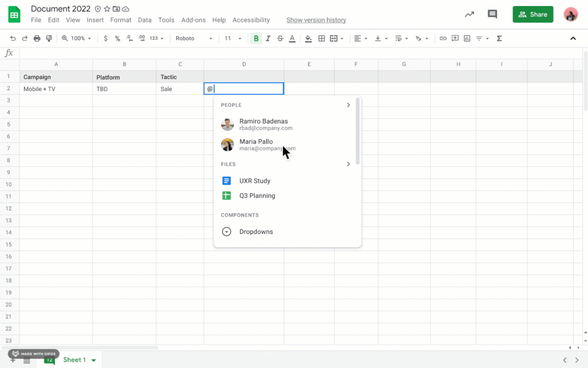588x368 pixels.
Task: Open the Format menu
Action: point(121,20)
